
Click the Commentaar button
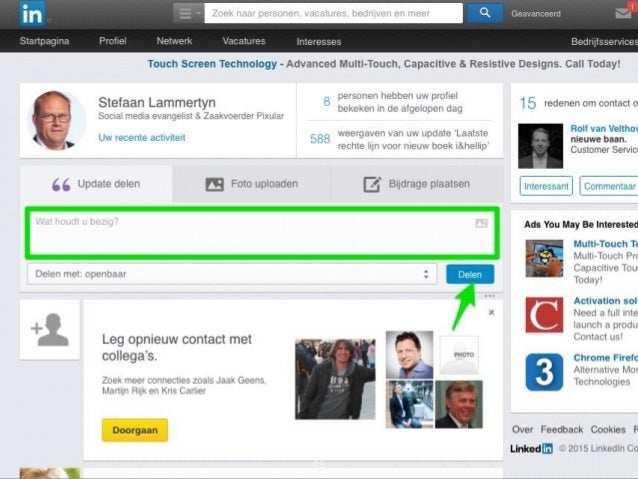click(609, 186)
